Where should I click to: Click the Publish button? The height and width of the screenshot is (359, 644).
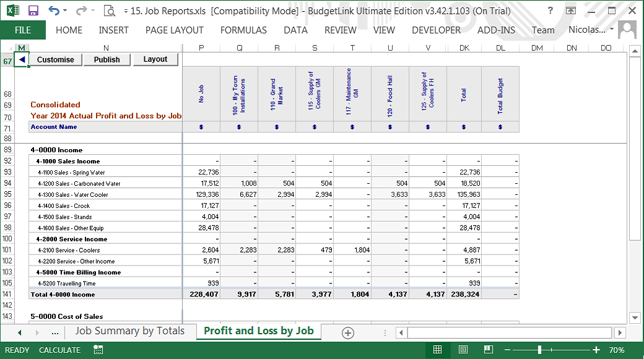coord(107,59)
